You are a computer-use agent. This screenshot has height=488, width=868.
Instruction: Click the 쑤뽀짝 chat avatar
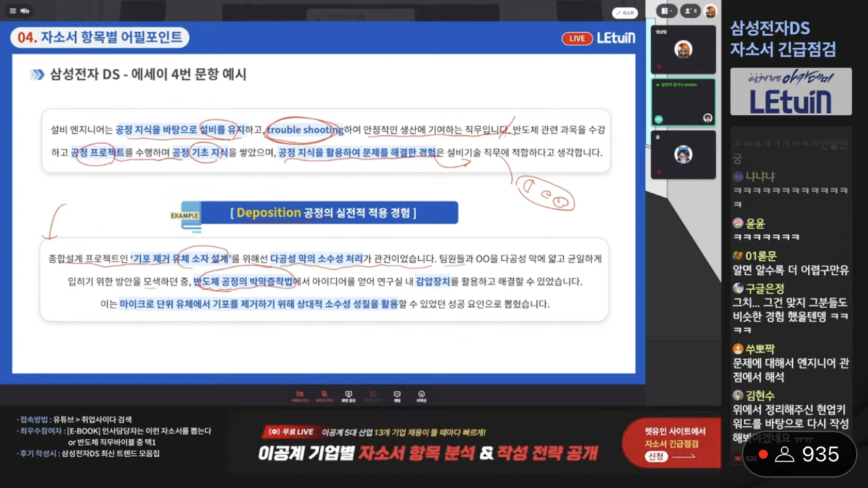[738, 349]
